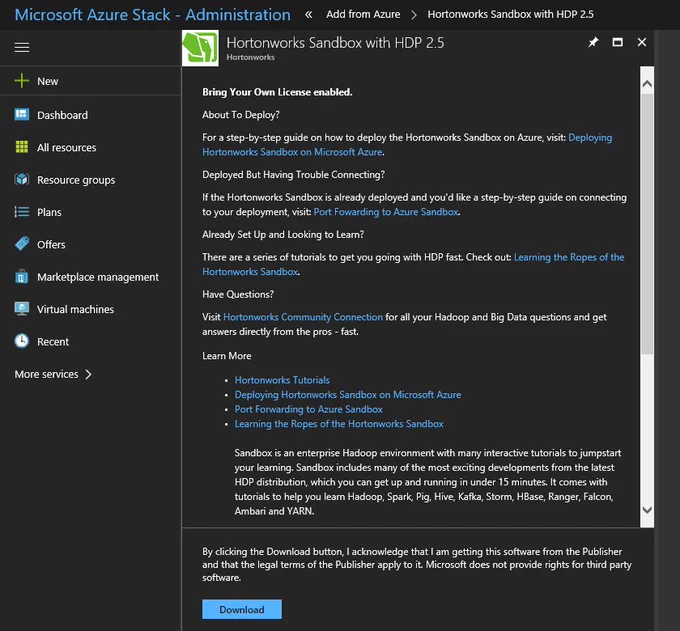Click the Marketplace management bag icon
The height and width of the screenshot is (631, 680).
coord(22,276)
